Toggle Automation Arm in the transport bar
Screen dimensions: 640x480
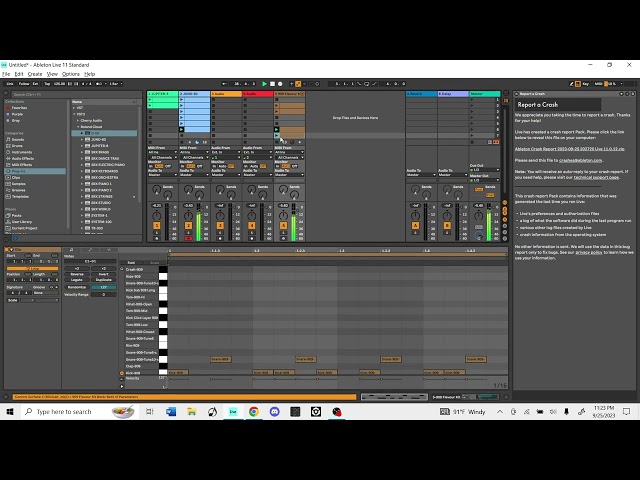point(298,84)
